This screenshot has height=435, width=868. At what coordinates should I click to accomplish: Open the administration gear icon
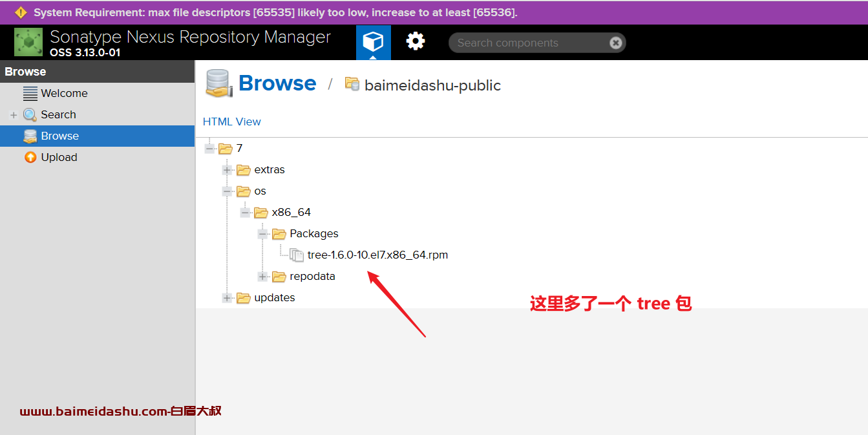point(415,42)
